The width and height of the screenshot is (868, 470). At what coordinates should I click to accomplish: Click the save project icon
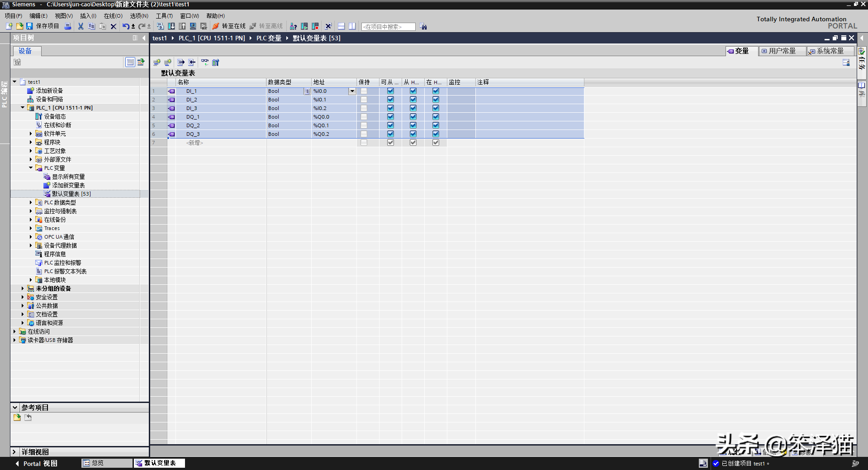click(29, 26)
